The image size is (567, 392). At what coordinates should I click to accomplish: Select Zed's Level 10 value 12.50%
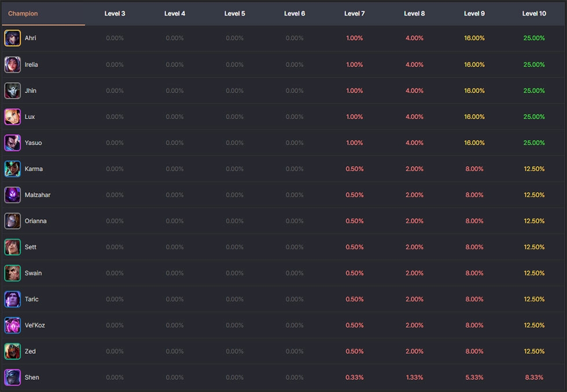click(534, 351)
